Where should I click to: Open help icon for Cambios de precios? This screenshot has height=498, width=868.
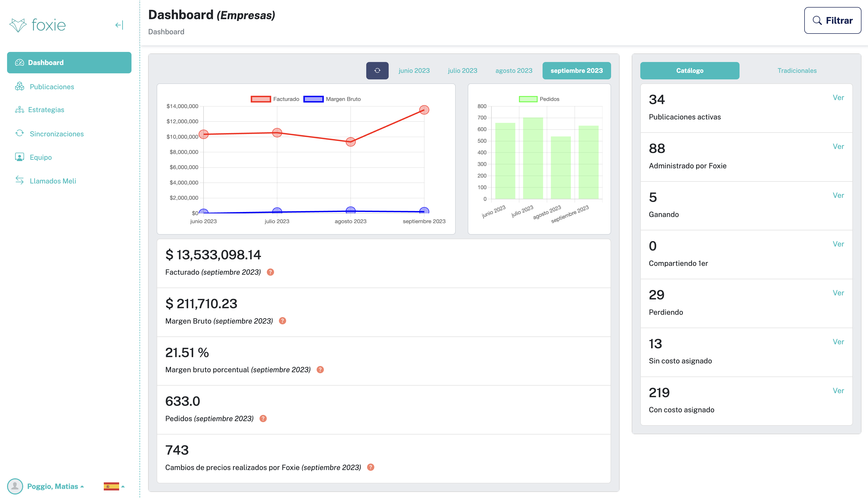point(371,467)
